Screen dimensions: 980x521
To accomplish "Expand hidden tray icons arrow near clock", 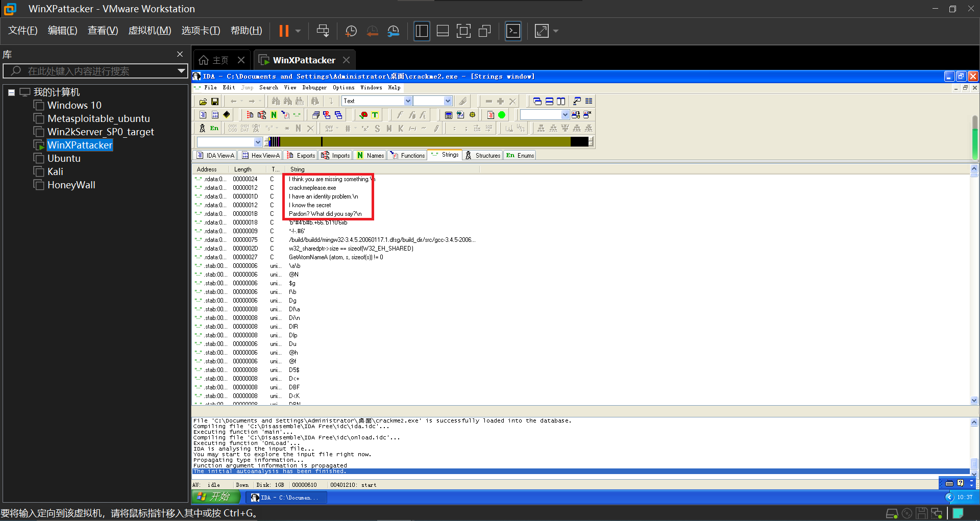I will pos(949,497).
